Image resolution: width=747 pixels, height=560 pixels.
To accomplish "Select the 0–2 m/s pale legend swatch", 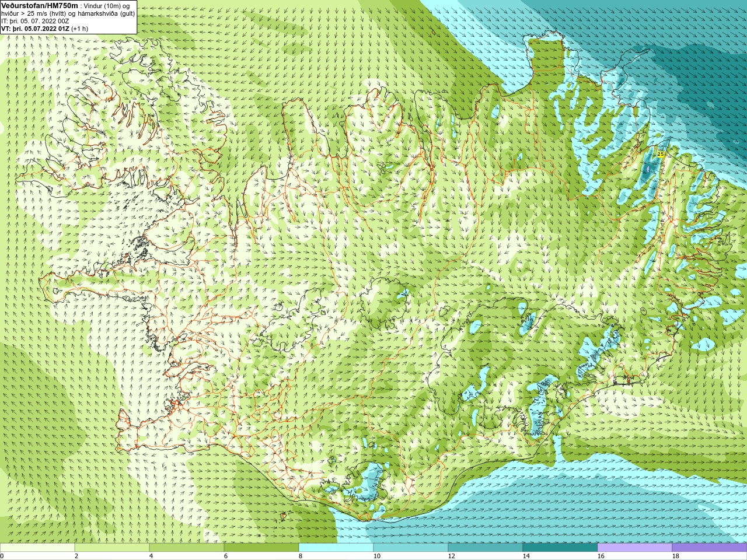I will 37,548.
